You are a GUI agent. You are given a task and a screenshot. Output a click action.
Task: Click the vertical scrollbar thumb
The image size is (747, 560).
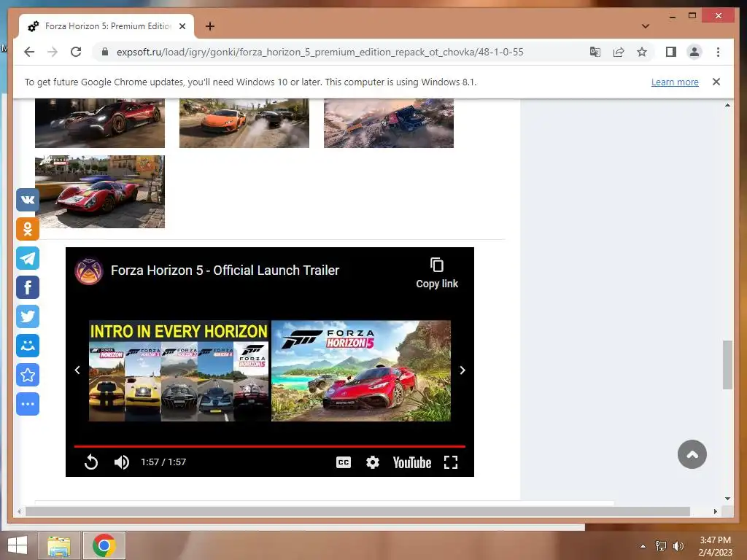coord(727,365)
